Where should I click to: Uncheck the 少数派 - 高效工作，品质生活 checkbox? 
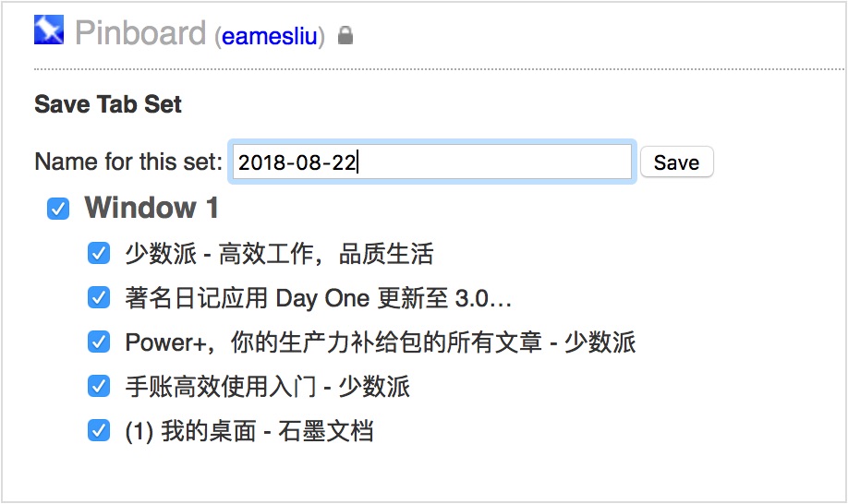99,254
